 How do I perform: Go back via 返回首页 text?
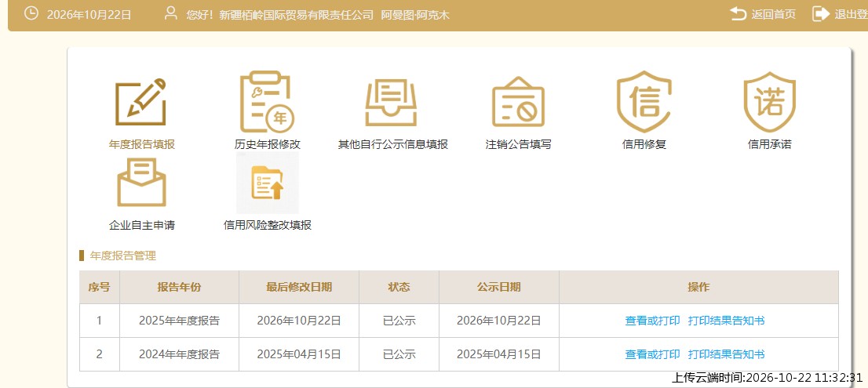[x=773, y=14]
